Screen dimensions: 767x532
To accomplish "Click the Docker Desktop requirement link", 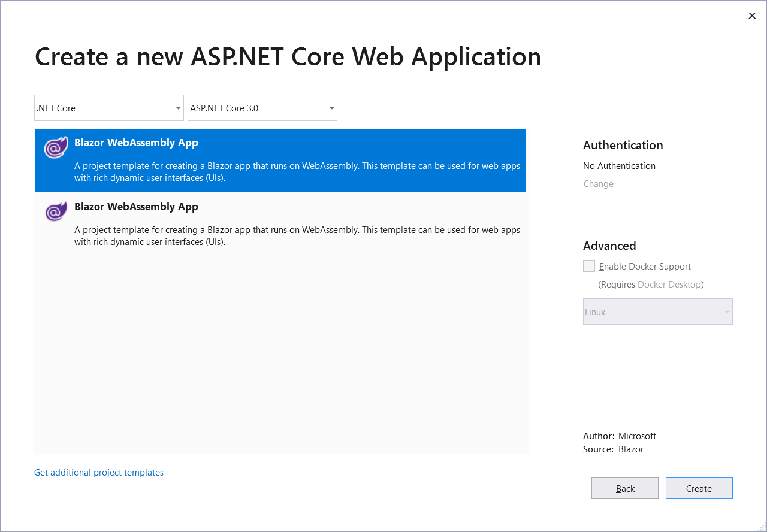I will pos(670,285).
